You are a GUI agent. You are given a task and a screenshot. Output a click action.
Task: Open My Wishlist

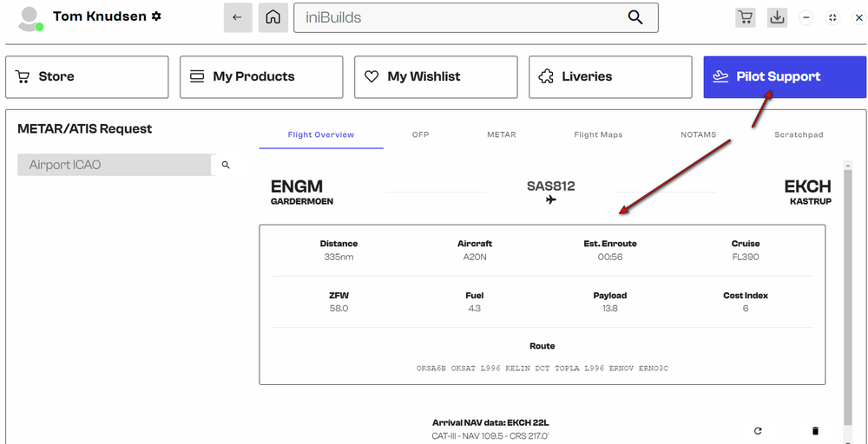click(436, 77)
